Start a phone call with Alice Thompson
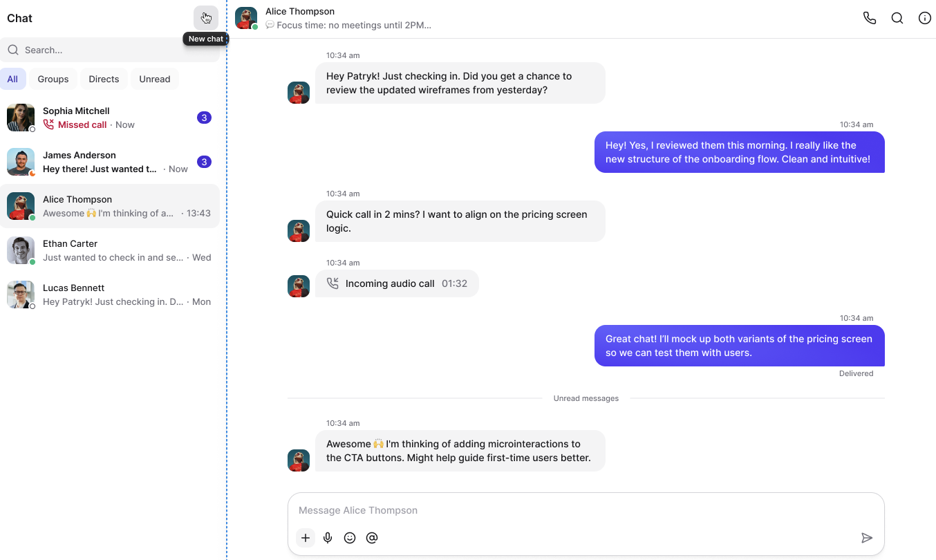 point(870,19)
